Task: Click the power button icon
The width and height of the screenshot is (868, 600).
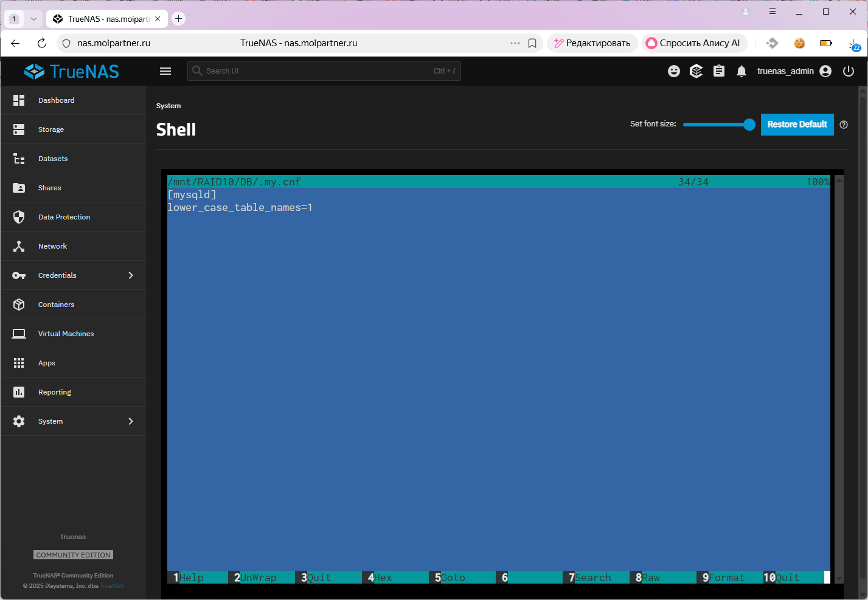Action: [848, 71]
